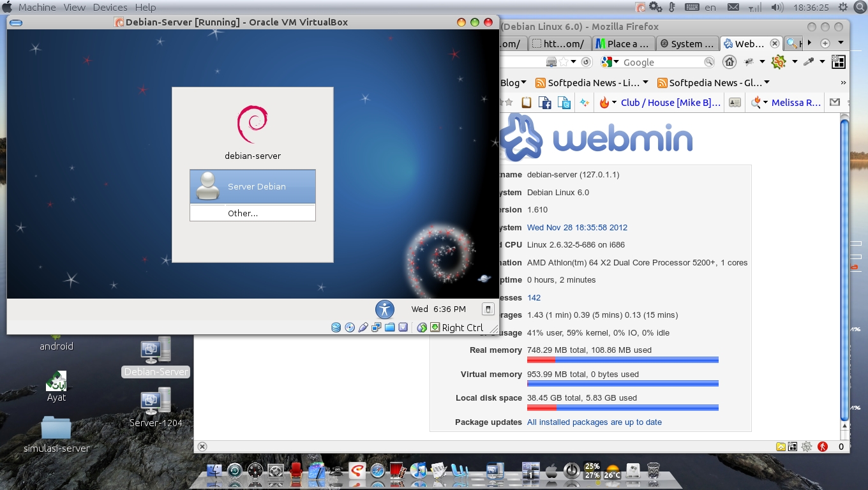
Task: Open the Server-1204 desktop shortcut
Action: 156,408
